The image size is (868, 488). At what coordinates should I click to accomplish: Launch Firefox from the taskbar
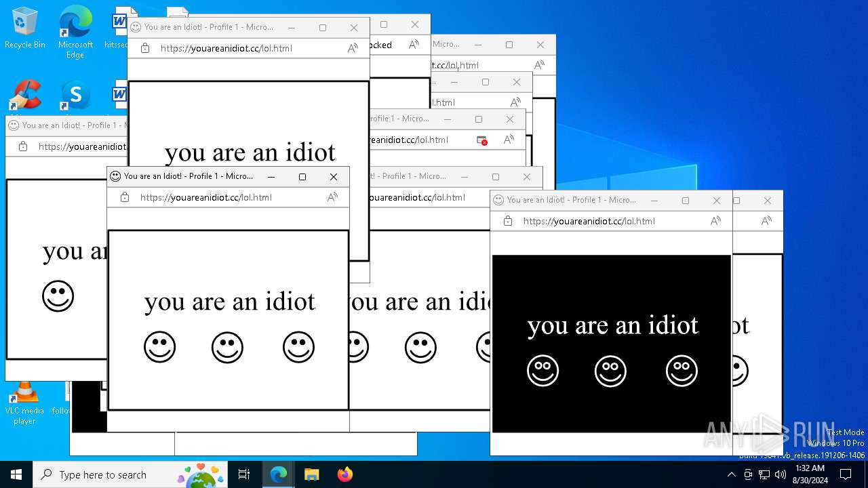(344, 474)
